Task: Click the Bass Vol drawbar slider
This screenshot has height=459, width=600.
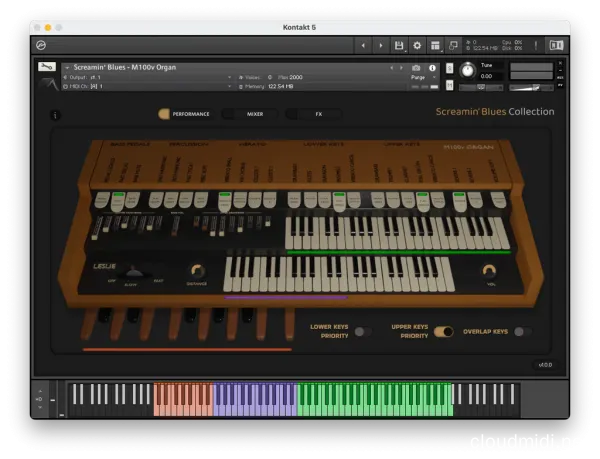Action: coord(176,226)
